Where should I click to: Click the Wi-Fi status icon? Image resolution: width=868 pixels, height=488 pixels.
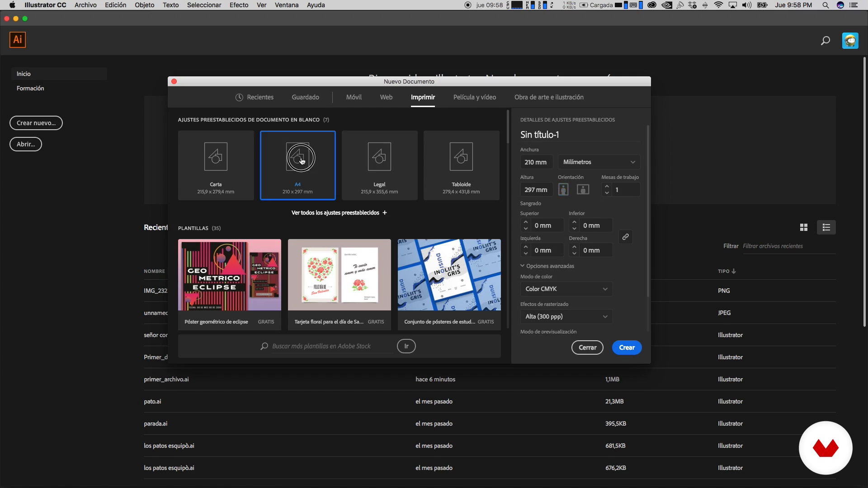tap(718, 5)
